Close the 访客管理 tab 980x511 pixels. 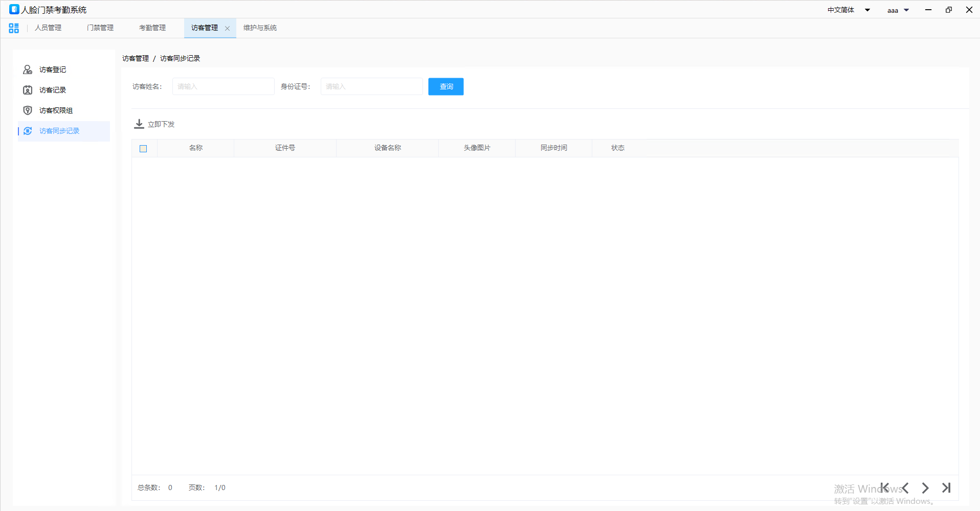228,29
